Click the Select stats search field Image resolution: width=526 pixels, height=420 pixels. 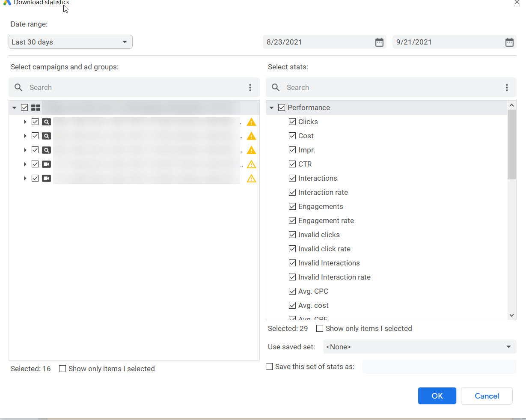385,87
